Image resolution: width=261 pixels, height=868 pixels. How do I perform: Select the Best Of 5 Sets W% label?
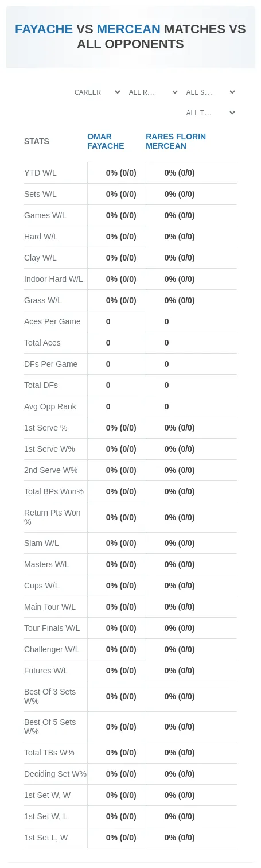(x=50, y=727)
